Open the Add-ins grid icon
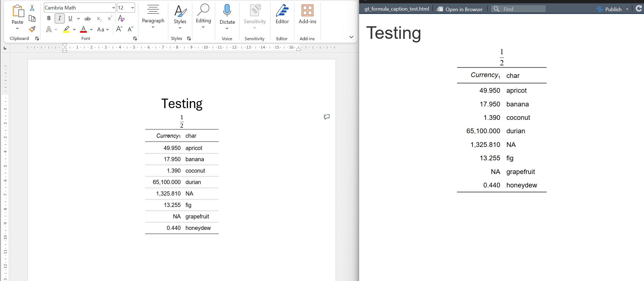The width and height of the screenshot is (644, 281). point(307,11)
